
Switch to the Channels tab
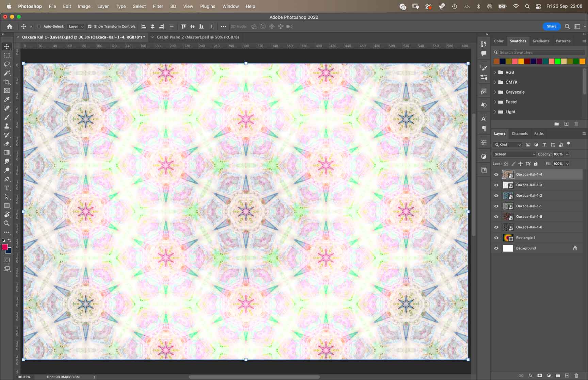(x=520, y=133)
